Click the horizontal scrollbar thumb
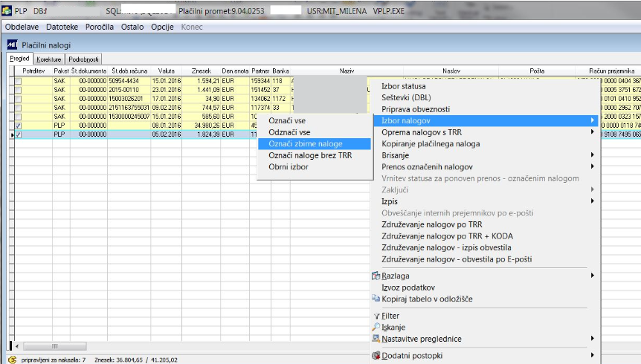 pyautogui.click(x=54, y=346)
